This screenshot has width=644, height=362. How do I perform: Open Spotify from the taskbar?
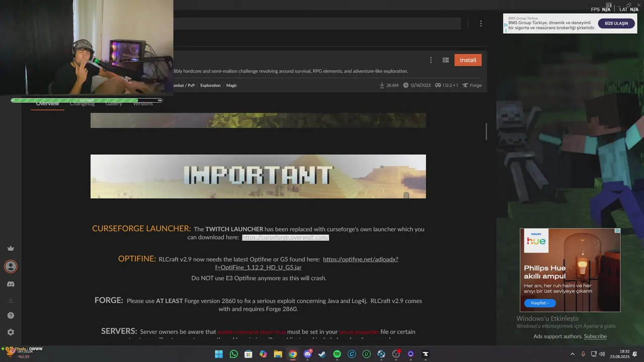click(x=337, y=354)
